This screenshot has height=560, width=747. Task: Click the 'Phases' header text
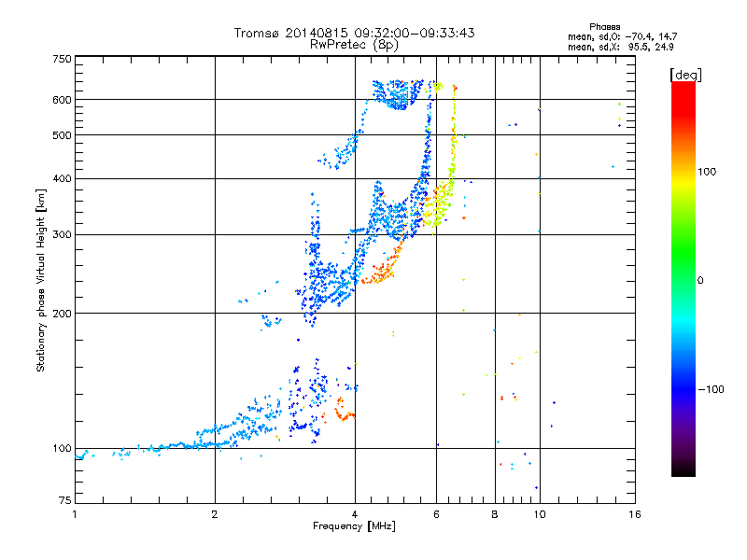604,27
